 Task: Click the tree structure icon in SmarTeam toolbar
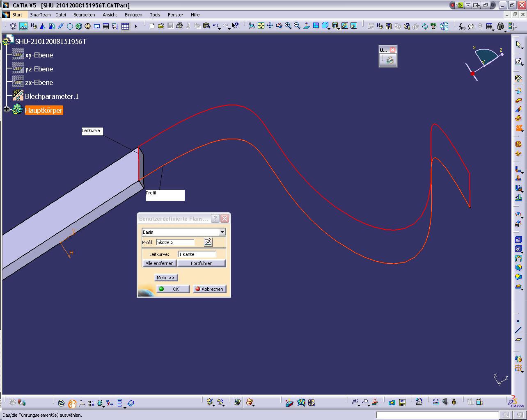pyautogui.click(x=434, y=26)
